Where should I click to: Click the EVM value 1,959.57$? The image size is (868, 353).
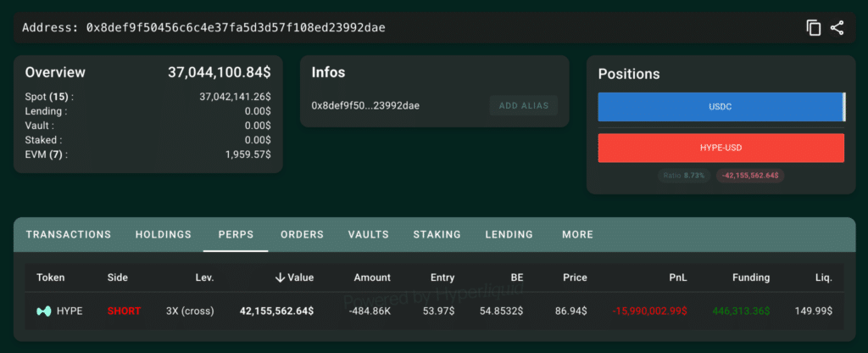248,154
